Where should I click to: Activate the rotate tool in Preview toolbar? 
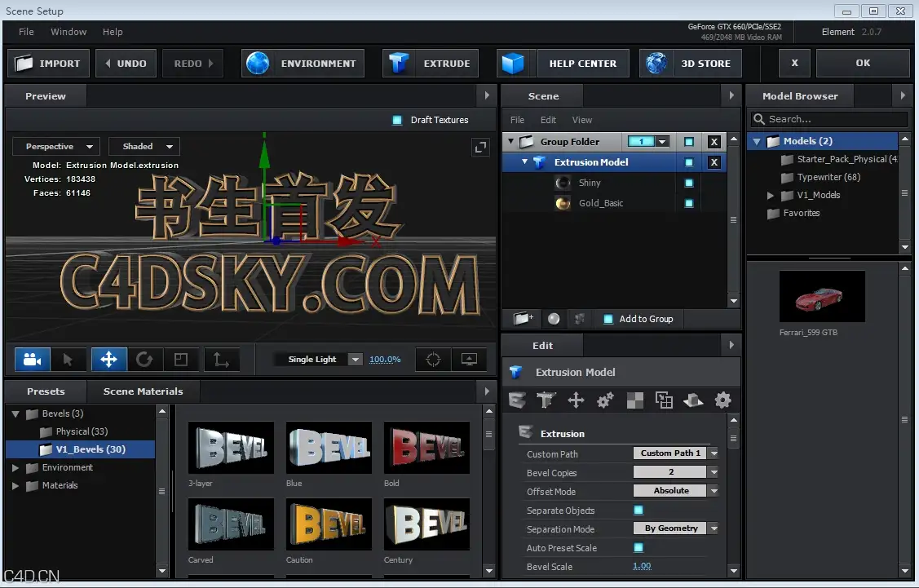144,360
